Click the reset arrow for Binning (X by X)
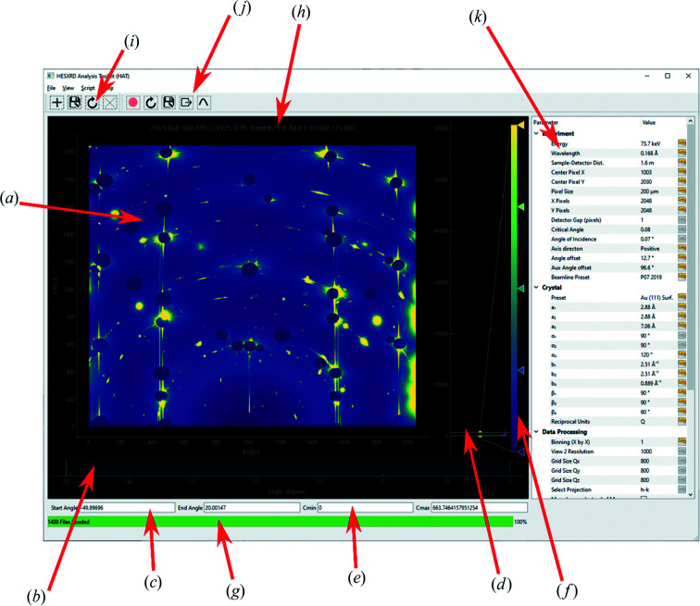This screenshot has height=606, width=700. coord(681,443)
